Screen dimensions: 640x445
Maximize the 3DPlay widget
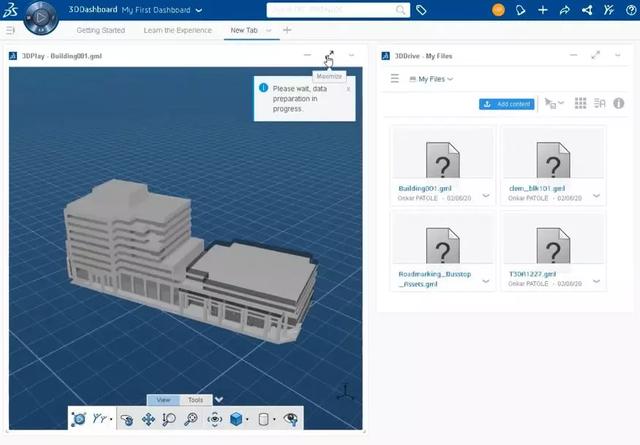pyautogui.click(x=329, y=55)
